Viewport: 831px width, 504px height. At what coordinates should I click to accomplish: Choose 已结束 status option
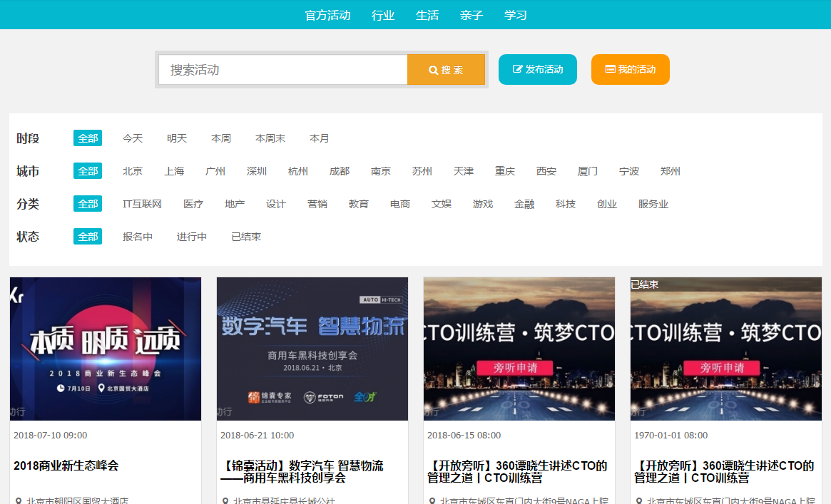pyautogui.click(x=246, y=237)
